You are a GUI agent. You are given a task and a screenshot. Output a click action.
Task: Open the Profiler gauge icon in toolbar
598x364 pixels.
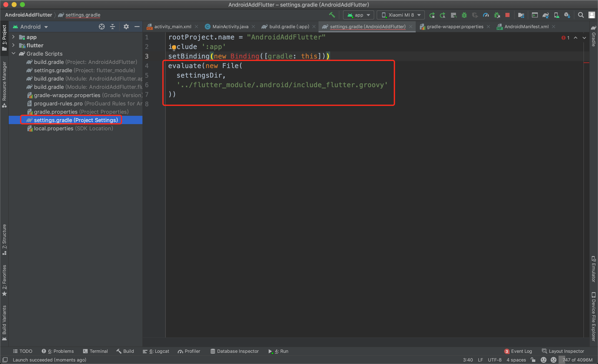(486, 15)
